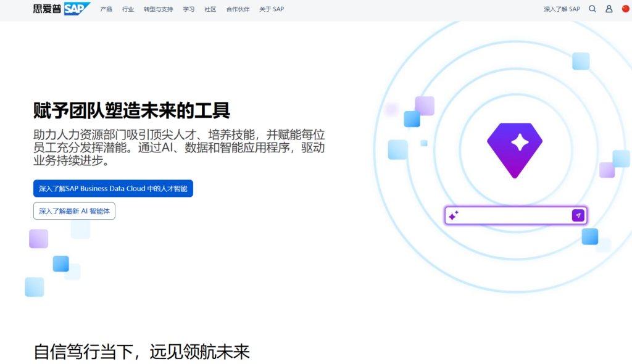Open the 深入了解 SAP link at top right
632x364 pixels.
pos(560,9)
